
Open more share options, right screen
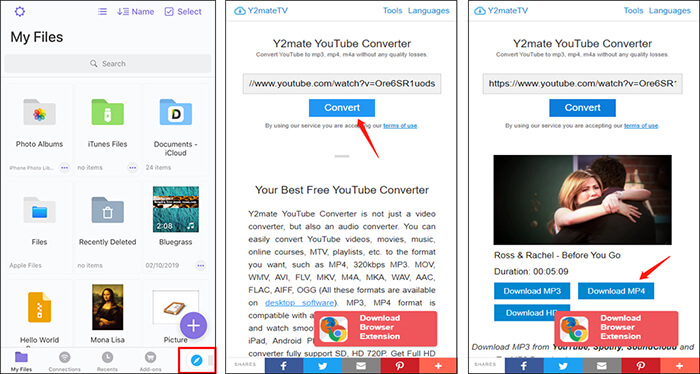tap(679, 366)
